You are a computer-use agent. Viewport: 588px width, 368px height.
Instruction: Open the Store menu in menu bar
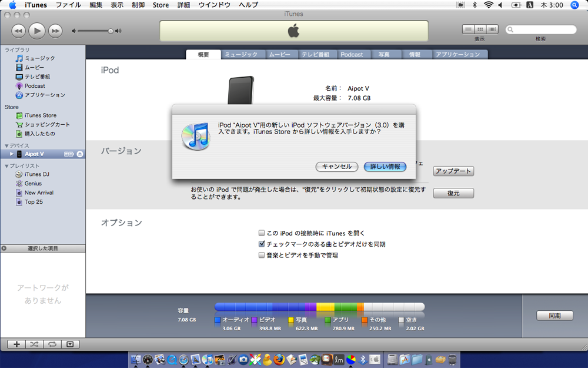[x=161, y=5]
